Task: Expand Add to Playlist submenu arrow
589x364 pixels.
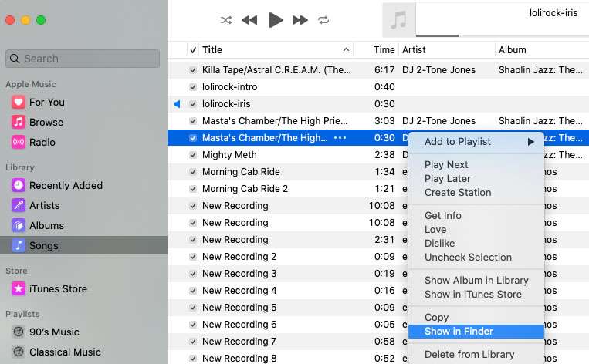Action: click(x=531, y=141)
